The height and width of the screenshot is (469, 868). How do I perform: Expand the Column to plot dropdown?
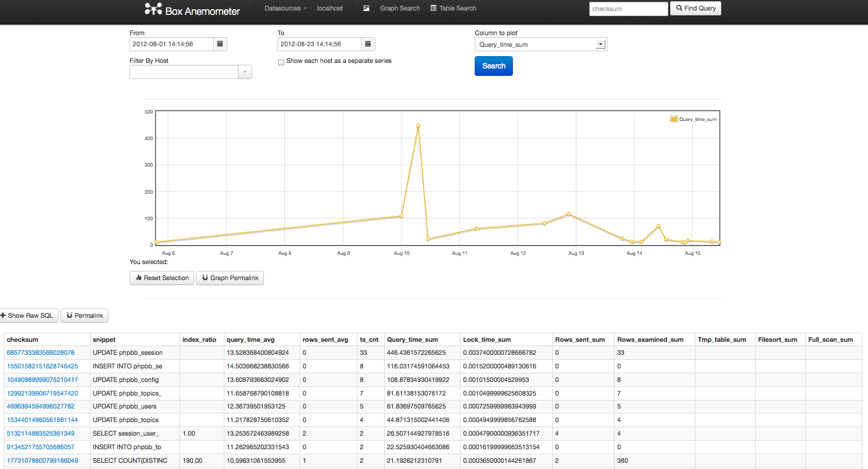pyautogui.click(x=600, y=44)
